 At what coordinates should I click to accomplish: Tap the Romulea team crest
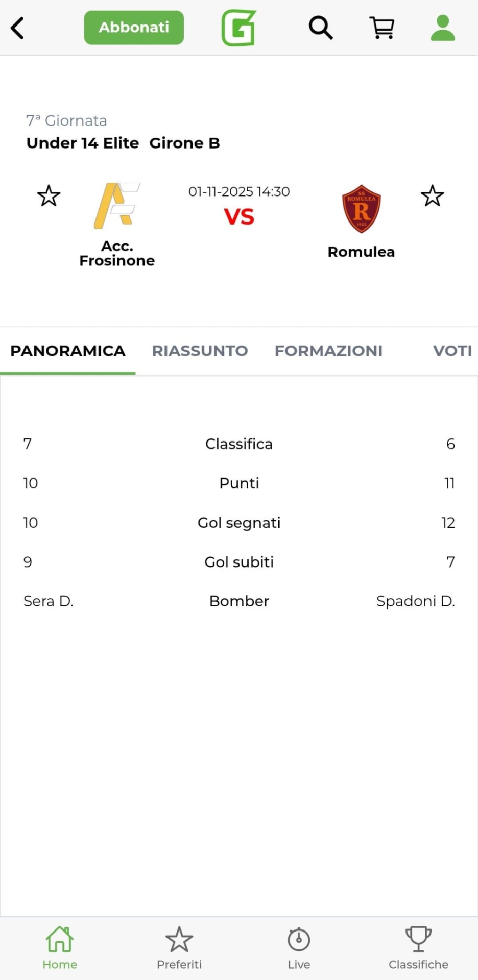[361, 209]
